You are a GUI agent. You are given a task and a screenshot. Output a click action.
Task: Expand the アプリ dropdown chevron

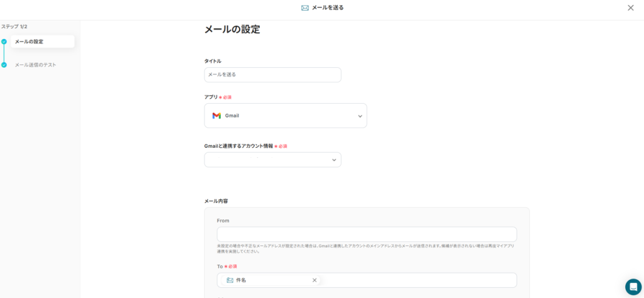tap(360, 116)
